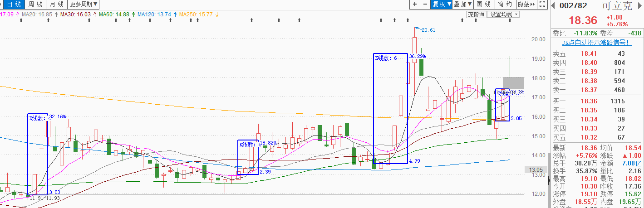Select stock code 002782
The height and width of the screenshot is (208, 644).
pyautogui.click(x=573, y=6)
